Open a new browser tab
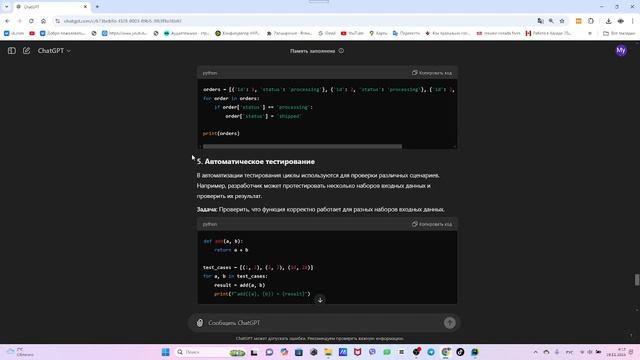Screen dimensions: 640x360 coord(97,7)
